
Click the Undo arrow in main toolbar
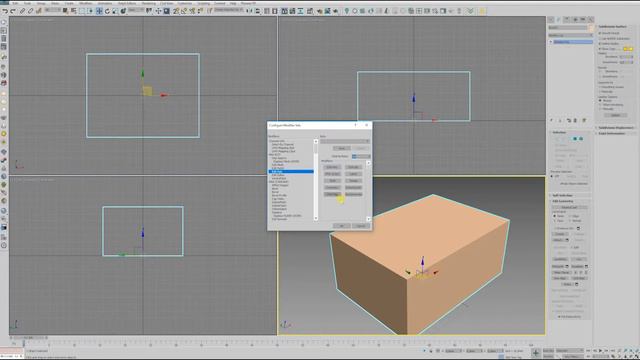[5, 11]
